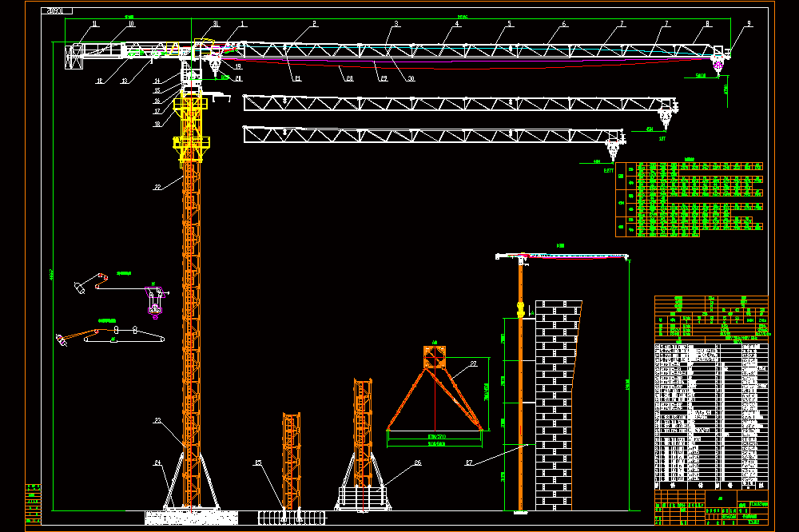Click callout number 19 near the trolley hook
799x532 pixels.
pyautogui.click(x=238, y=66)
